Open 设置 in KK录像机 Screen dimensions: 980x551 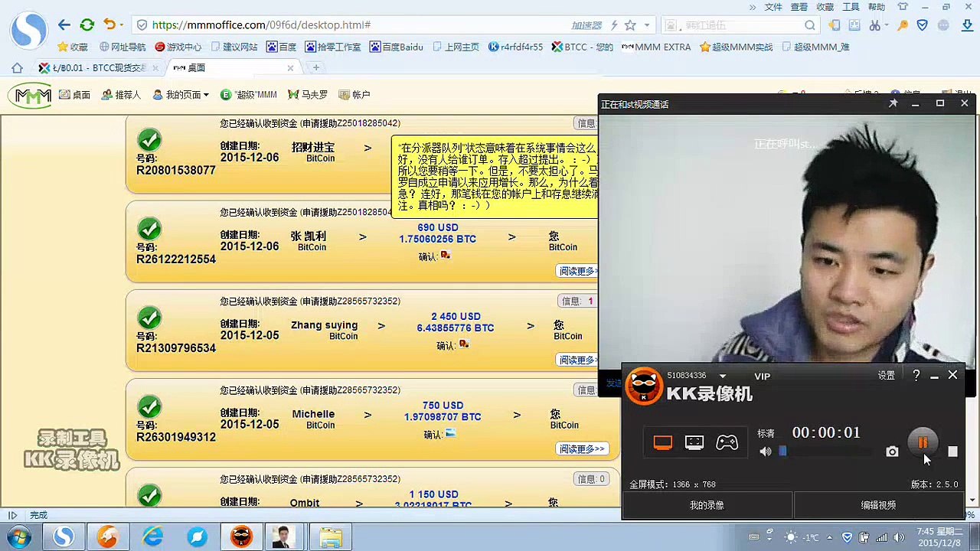click(x=886, y=376)
